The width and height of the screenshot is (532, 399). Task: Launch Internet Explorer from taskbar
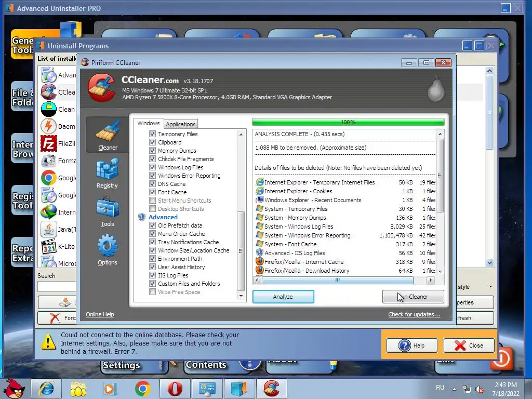[46, 389]
